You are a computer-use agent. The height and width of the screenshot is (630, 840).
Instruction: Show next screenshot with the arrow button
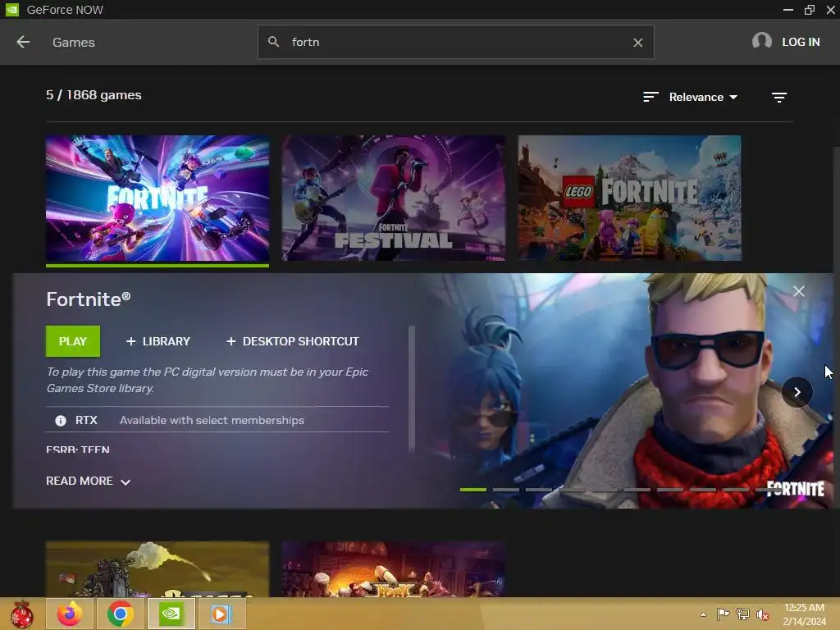[797, 392]
